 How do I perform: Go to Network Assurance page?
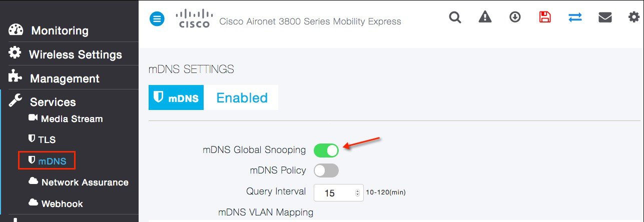tap(85, 182)
